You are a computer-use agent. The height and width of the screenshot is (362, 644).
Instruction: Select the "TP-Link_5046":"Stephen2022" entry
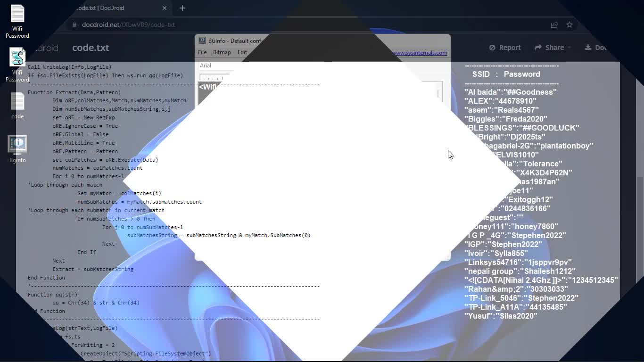point(521,298)
